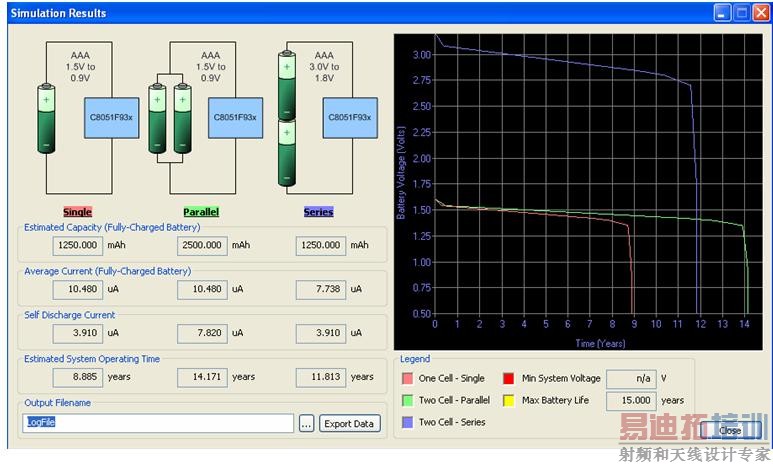Click the Single estimated capacity 1250.000 field
The height and width of the screenshot is (464, 773).
tap(76, 245)
